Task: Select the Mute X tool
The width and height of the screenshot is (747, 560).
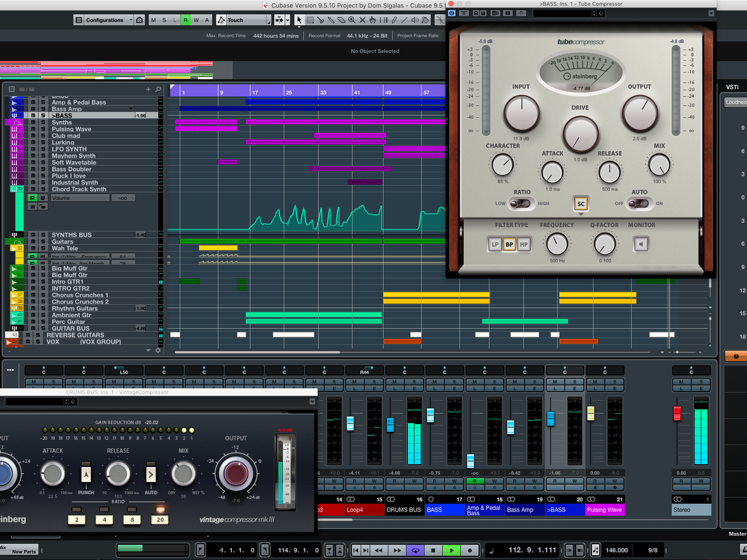Action: click(362, 20)
